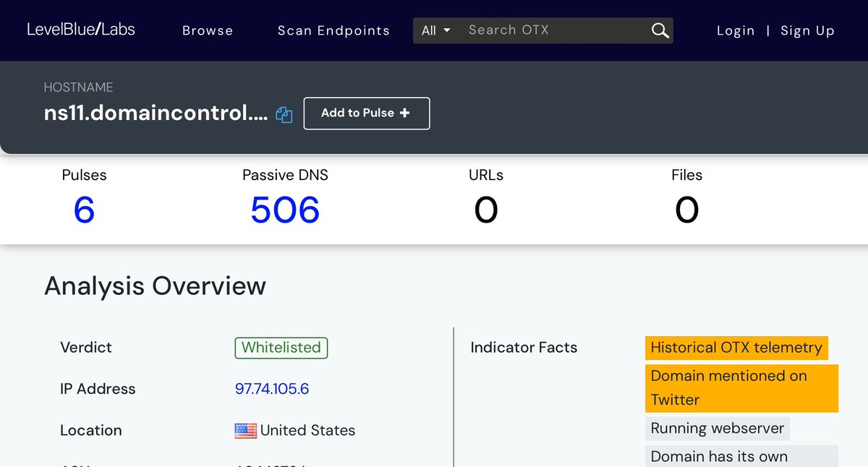Image resolution: width=868 pixels, height=467 pixels.
Task: Open the Browse menu item
Action: coord(208,30)
